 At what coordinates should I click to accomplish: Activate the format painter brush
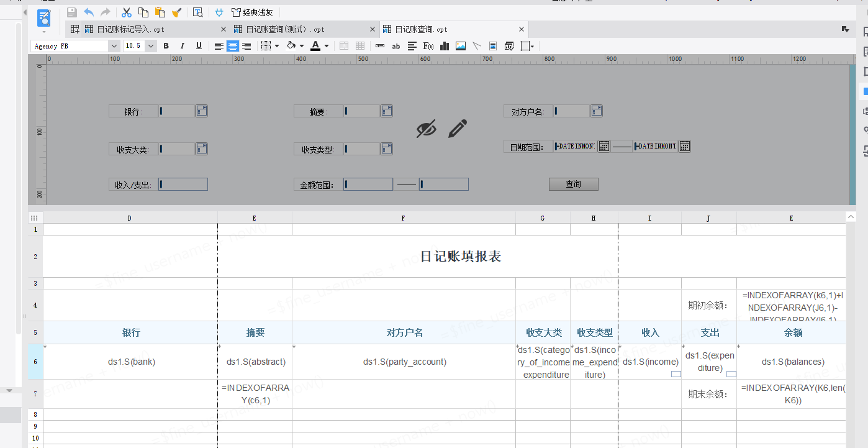coord(177,12)
